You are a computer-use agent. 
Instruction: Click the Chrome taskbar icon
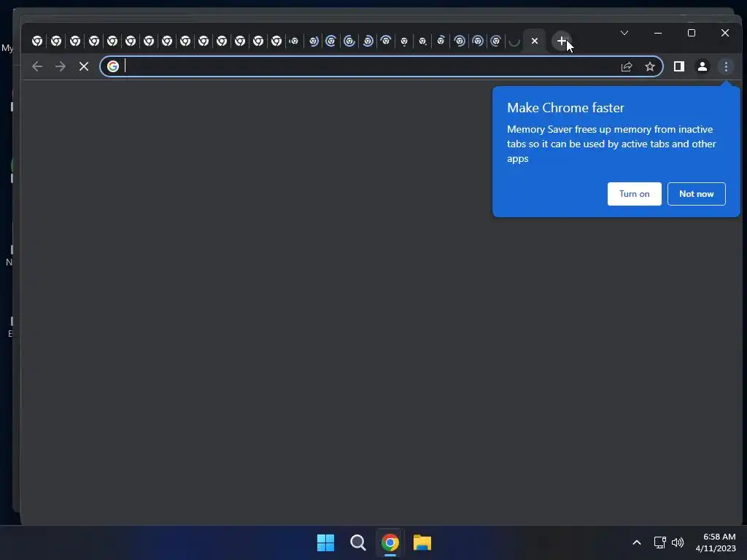(390, 542)
